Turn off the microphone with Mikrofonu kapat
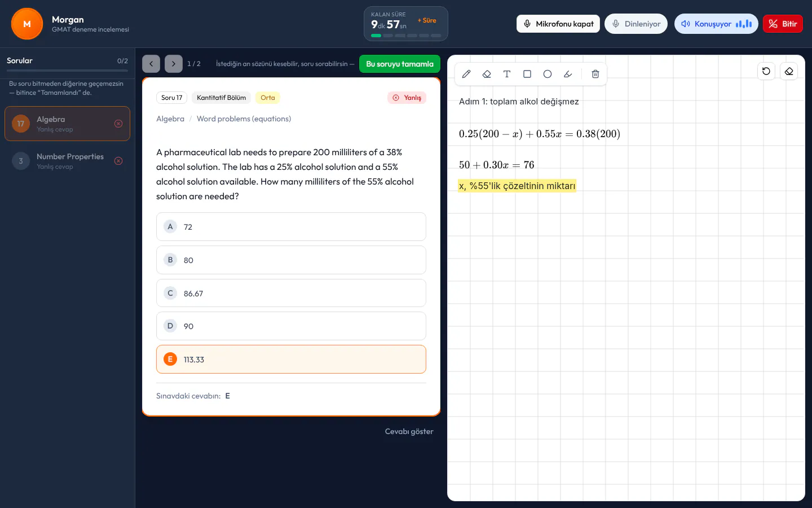Viewport: 812px width, 508px height. pos(558,24)
